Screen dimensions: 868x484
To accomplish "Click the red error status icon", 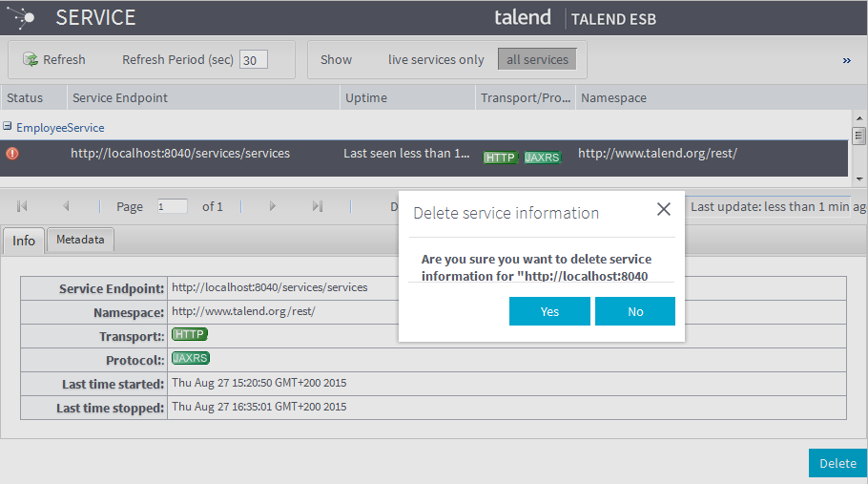I will coord(12,154).
